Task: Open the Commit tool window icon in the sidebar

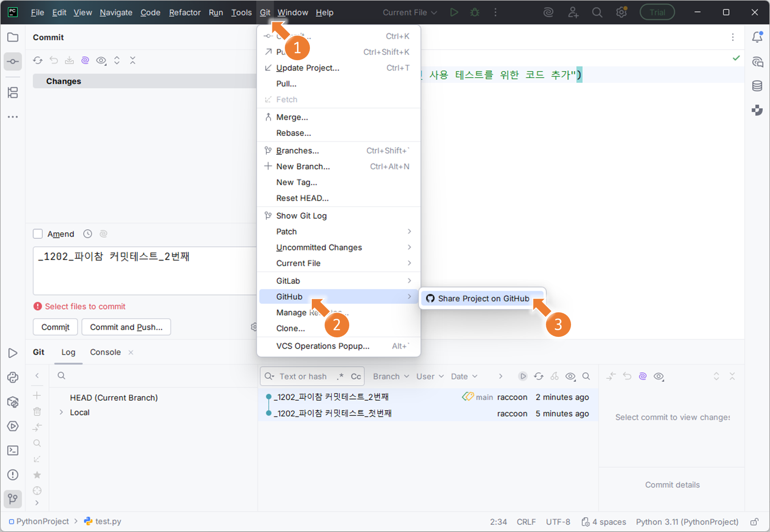Action: point(13,62)
